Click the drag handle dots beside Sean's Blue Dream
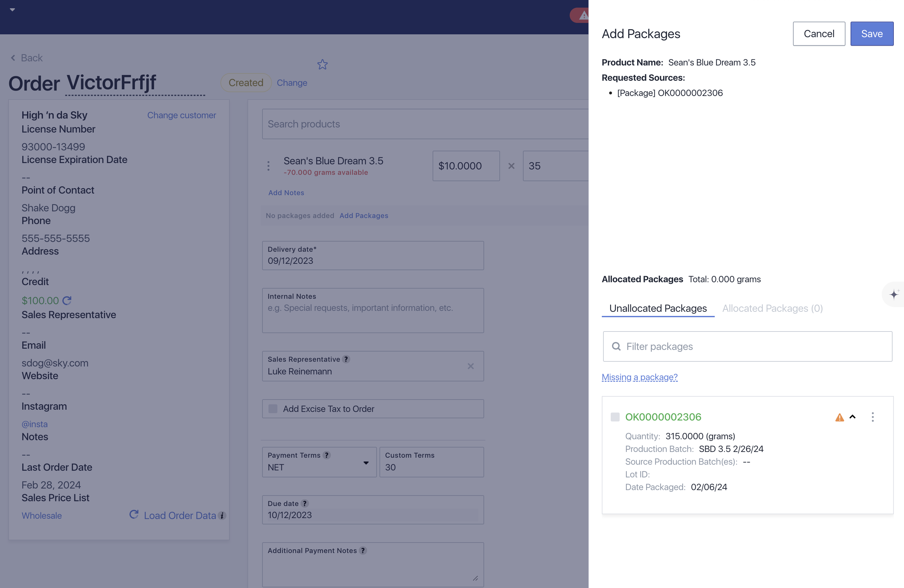This screenshot has width=904, height=588. (x=268, y=166)
